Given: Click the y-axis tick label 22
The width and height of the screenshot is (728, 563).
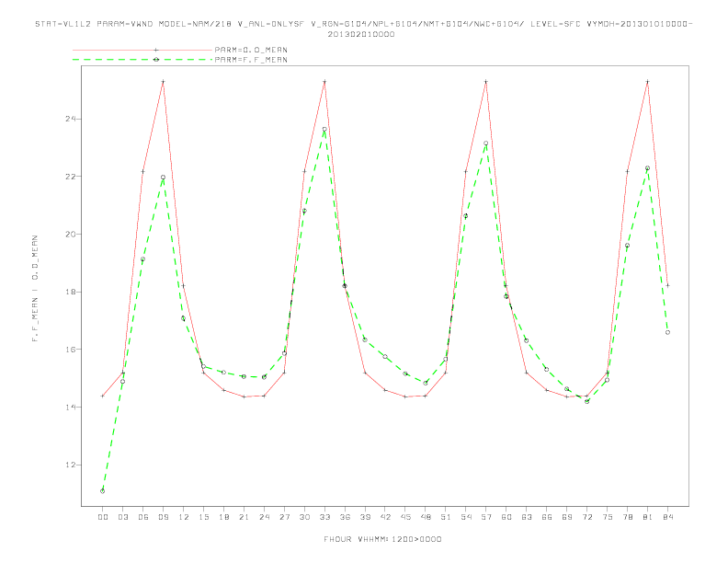Looking at the screenshot, I should coord(71,177).
